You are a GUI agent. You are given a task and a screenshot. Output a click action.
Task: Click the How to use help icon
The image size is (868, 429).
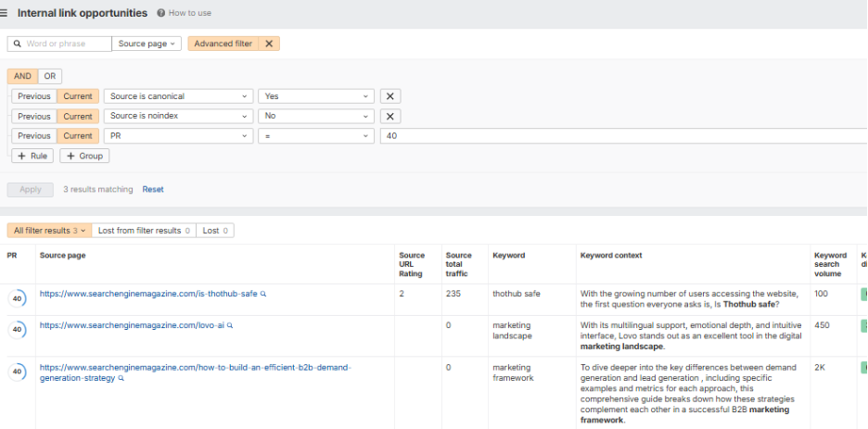pos(161,14)
